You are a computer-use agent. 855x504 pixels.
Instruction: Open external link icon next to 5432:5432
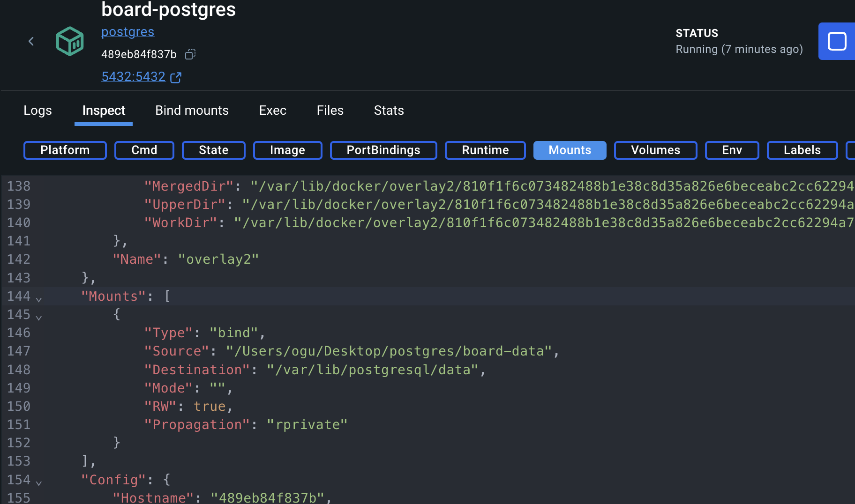tap(176, 77)
